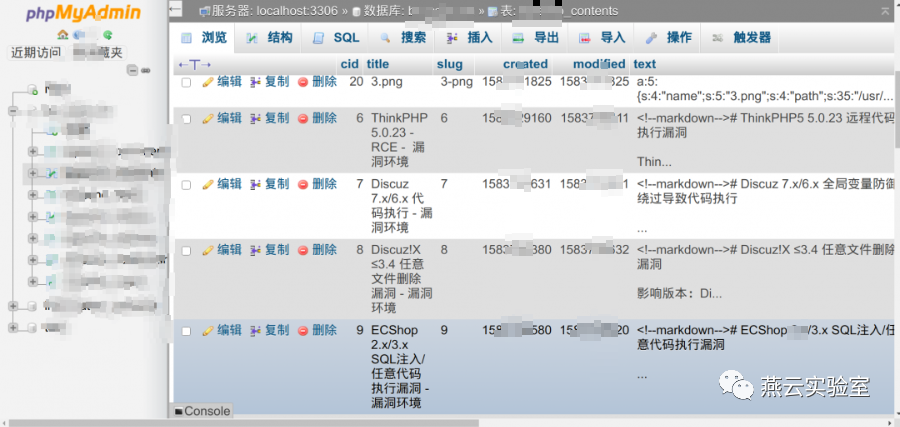Sort by the slug column header
Image resolution: width=900 pixels, height=427 pixels.
coord(449,64)
